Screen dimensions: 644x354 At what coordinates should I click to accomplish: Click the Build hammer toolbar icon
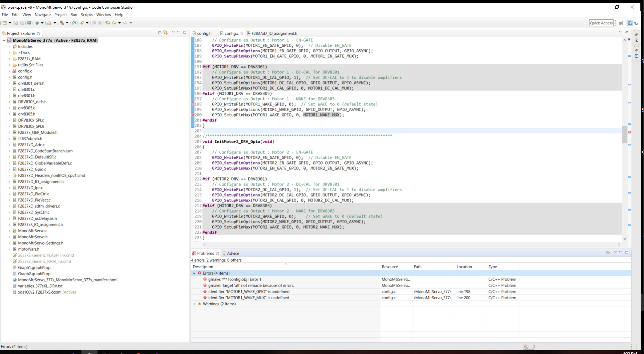(x=62, y=23)
